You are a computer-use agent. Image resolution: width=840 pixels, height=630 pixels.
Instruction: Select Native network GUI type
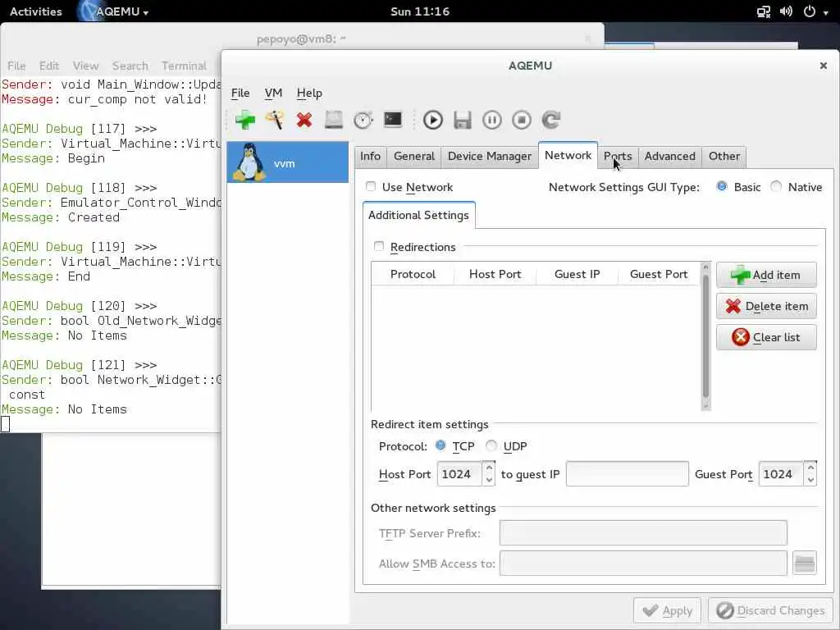(x=776, y=186)
